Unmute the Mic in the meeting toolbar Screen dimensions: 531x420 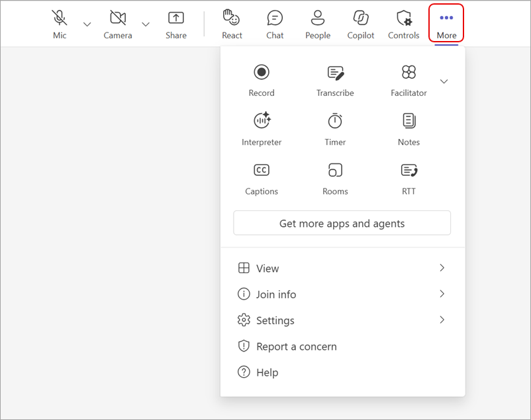[60, 24]
